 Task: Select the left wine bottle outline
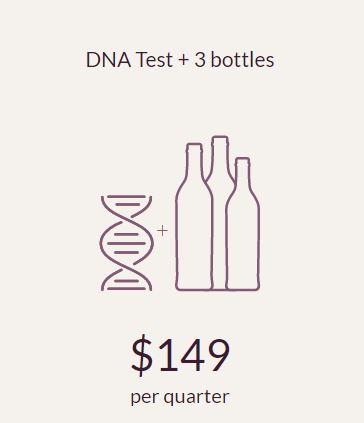coord(194,216)
